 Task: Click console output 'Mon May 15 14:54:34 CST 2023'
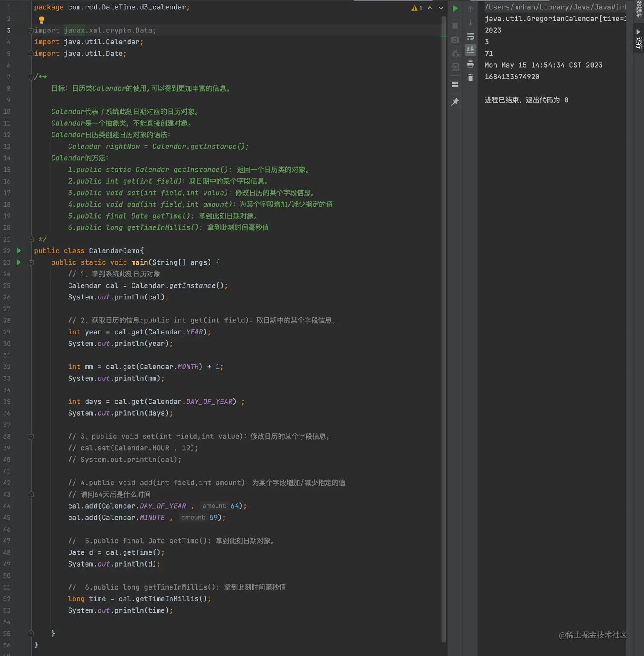543,65
